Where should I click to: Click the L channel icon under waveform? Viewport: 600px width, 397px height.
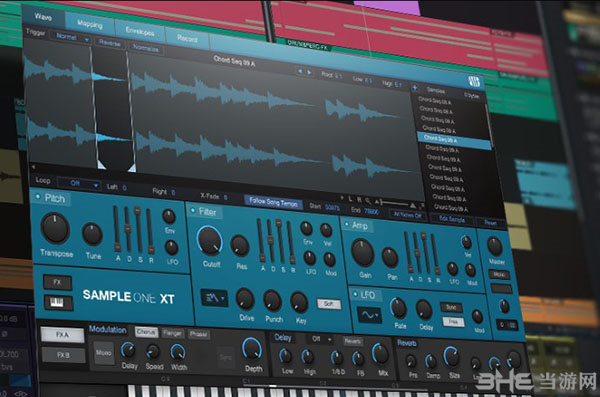351,199
